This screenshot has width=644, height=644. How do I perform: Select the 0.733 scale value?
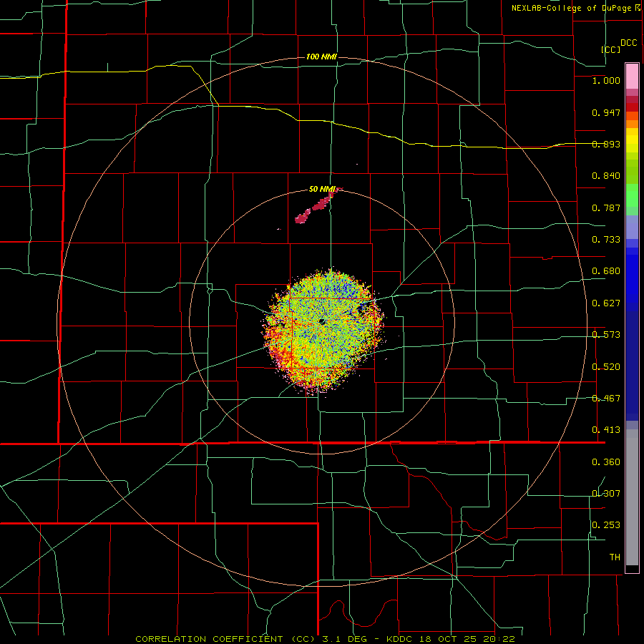pyautogui.click(x=606, y=240)
